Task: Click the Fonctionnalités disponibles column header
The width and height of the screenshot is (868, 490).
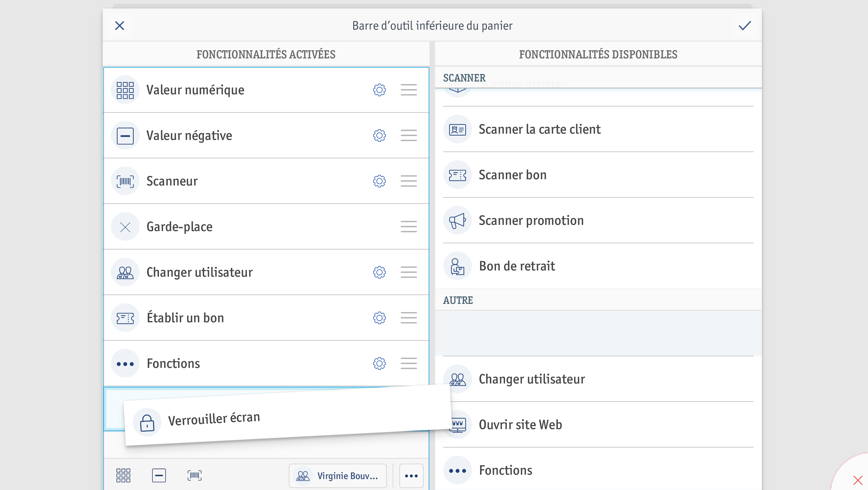Action: tap(598, 54)
